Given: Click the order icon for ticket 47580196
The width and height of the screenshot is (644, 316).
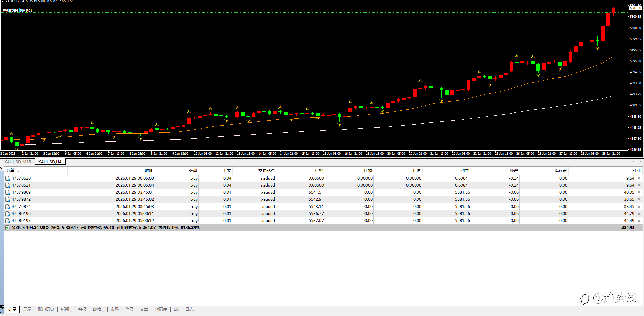Looking at the screenshot, I should click(x=8, y=214).
